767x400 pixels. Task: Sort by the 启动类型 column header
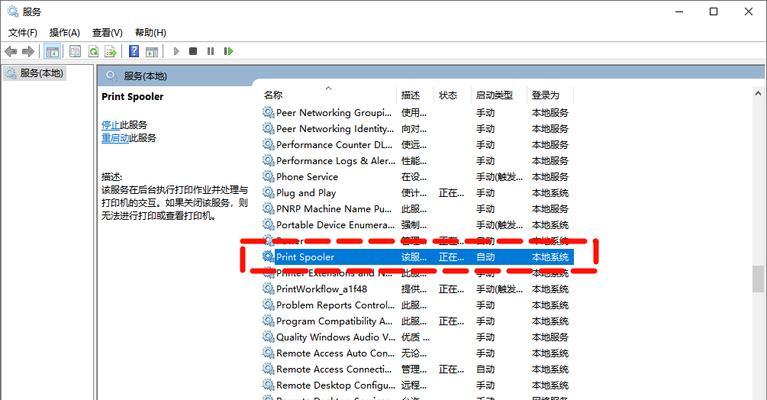click(x=499, y=95)
